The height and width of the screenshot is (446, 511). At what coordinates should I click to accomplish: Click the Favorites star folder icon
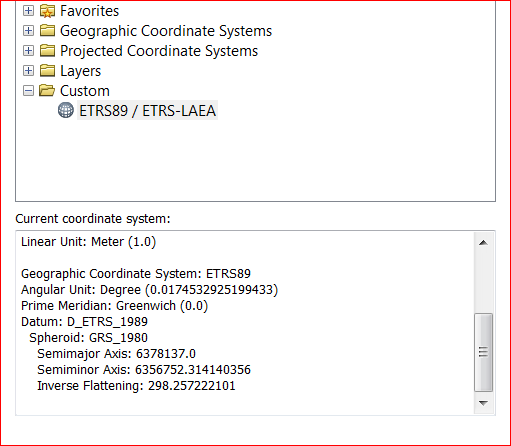pos(47,11)
